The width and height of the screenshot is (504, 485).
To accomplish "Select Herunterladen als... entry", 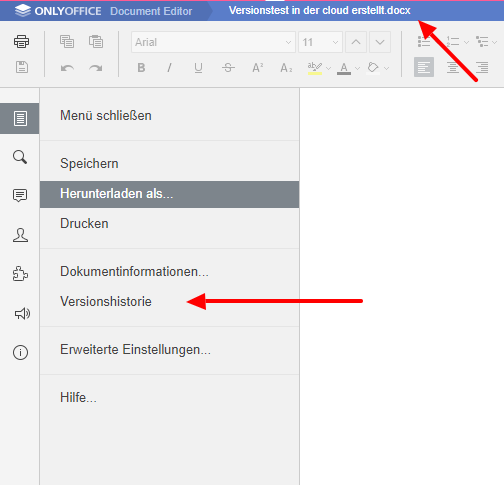I will pyautogui.click(x=169, y=194).
